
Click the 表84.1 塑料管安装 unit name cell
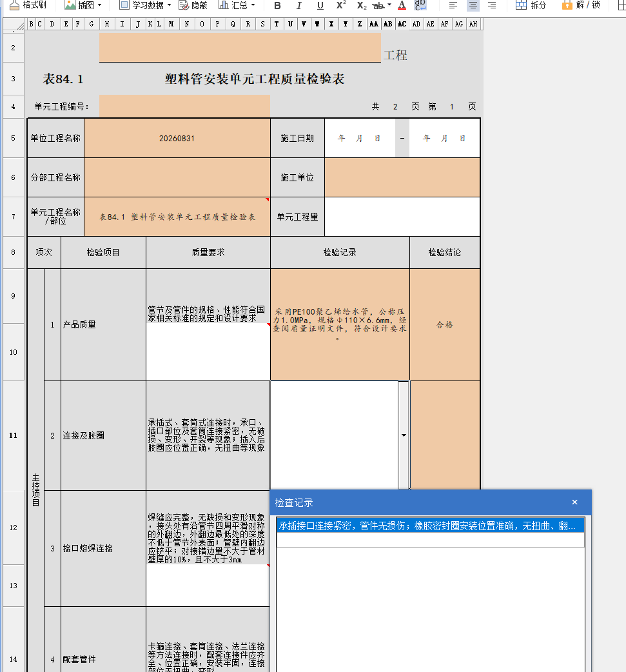click(177, 217)
